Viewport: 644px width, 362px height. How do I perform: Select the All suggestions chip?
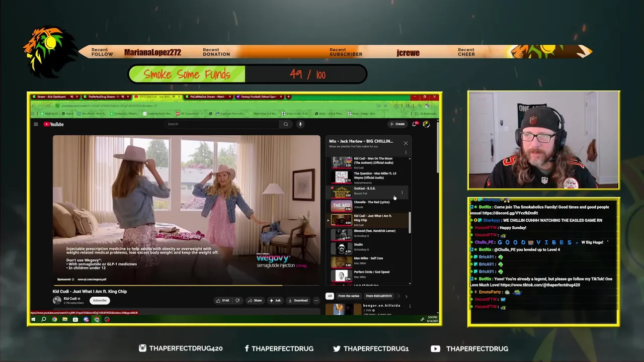(330, 296)
